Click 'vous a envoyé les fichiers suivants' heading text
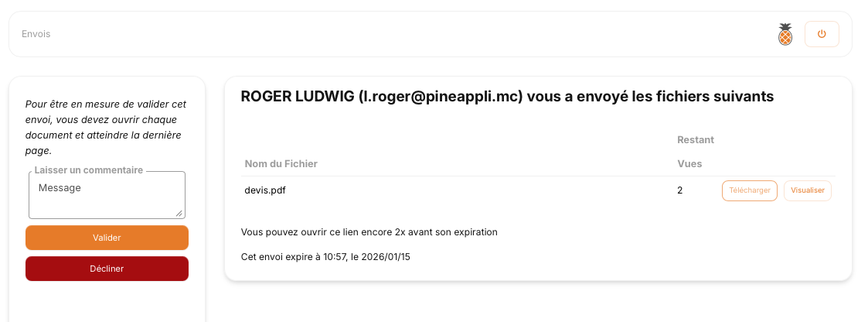 651,97
